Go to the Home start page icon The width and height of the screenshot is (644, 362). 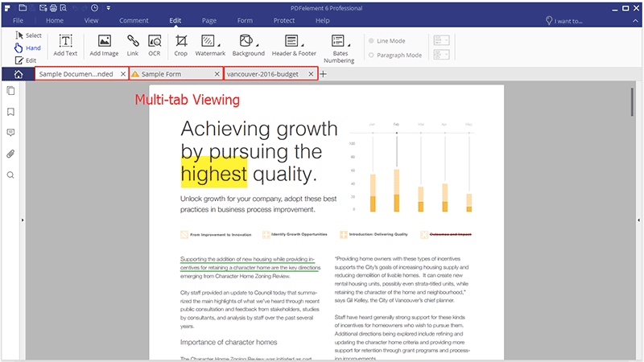coord(19,74)
